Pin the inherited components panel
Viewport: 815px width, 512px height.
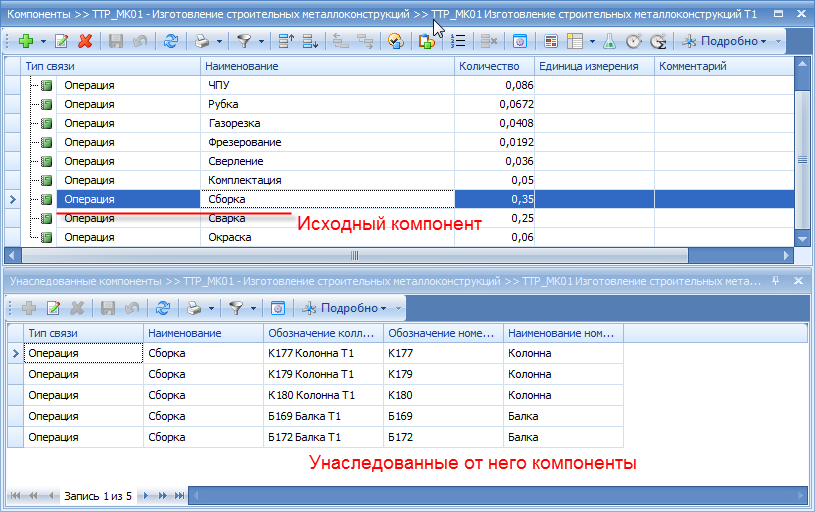(x=775, y=281)
